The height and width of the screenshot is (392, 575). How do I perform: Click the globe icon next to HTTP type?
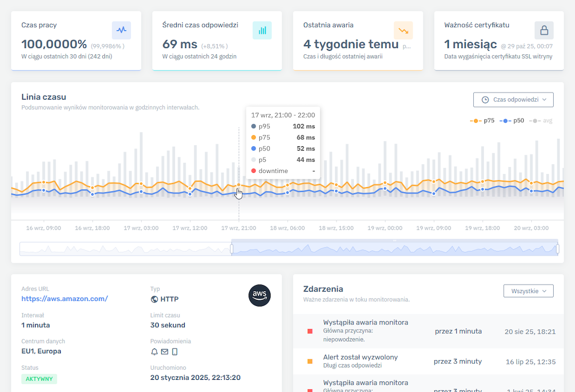tap(154, 299)
